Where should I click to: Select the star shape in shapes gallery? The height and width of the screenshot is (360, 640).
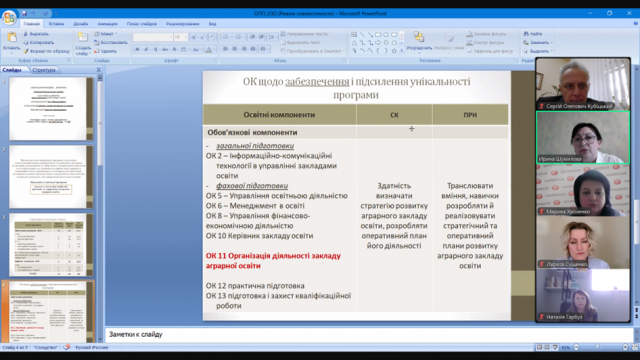coord(394,51)
